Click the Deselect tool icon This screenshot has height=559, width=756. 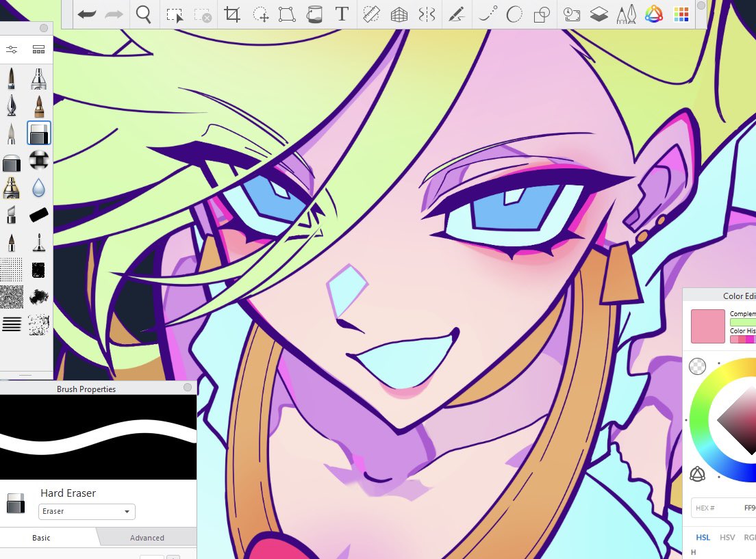pyautogui.click(x=203, y=15)
